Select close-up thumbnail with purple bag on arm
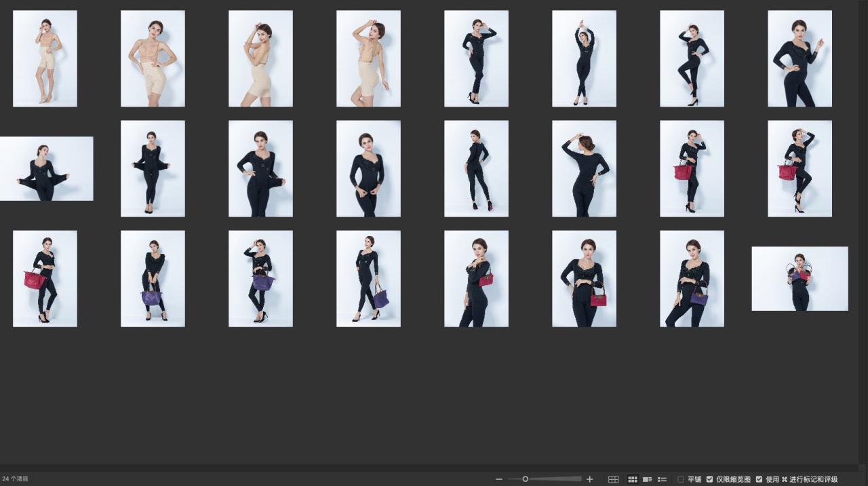This screenshot has height=486, width=868. point(692,279)
